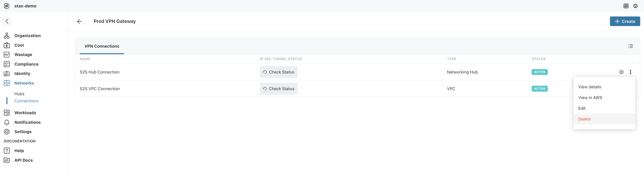Click the login arrow icon on Hub row
Image resolution: width=644 pixels, height=176 pixels.
[621, 72]
